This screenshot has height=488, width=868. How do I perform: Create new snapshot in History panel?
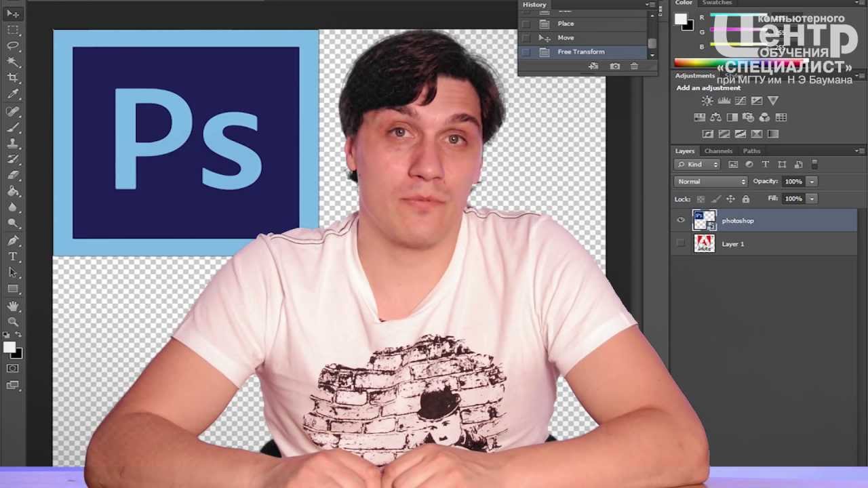tap(614, 66)
